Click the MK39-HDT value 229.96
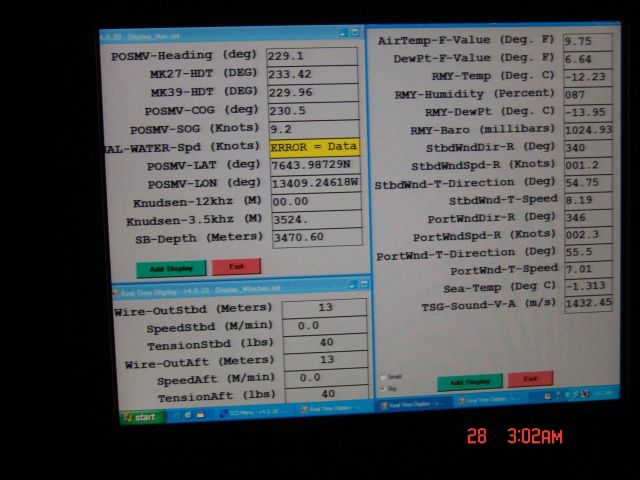 (313, 93)
